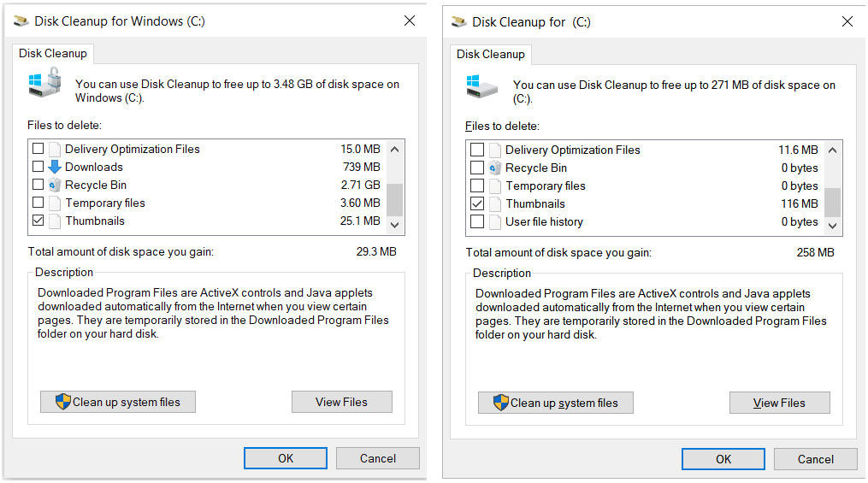
Task: Check Delivery Optimization Files in left window
Action: pyautogui.click(x=38, y=148)
